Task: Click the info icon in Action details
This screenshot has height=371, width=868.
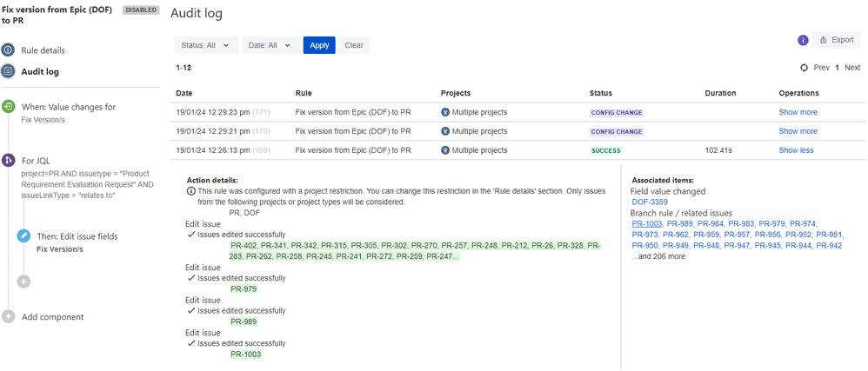Action: (x=190, y=191)
